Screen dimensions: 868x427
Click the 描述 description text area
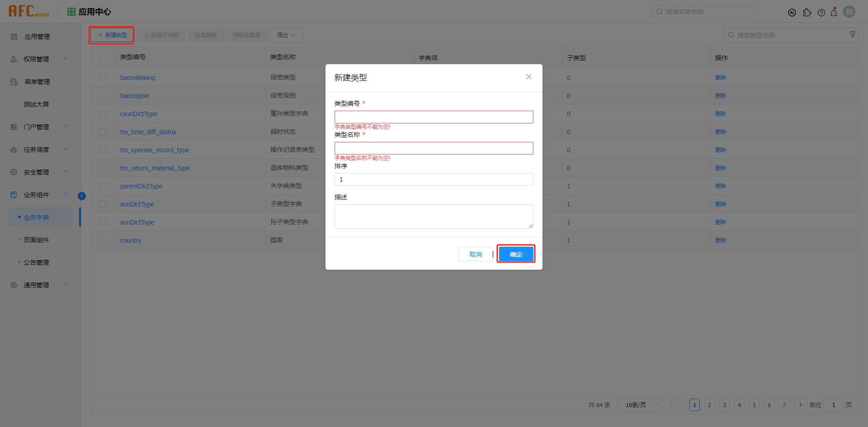[x=433, y=216]
